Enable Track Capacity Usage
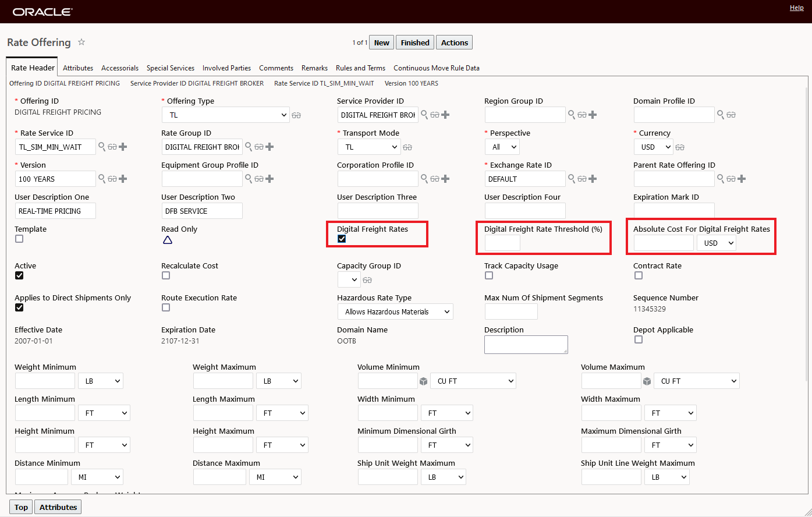The image size is (812, 517). point(489,275)
